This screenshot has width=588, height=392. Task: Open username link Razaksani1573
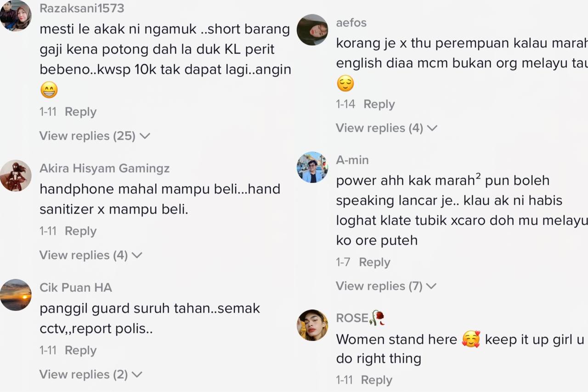82,8
